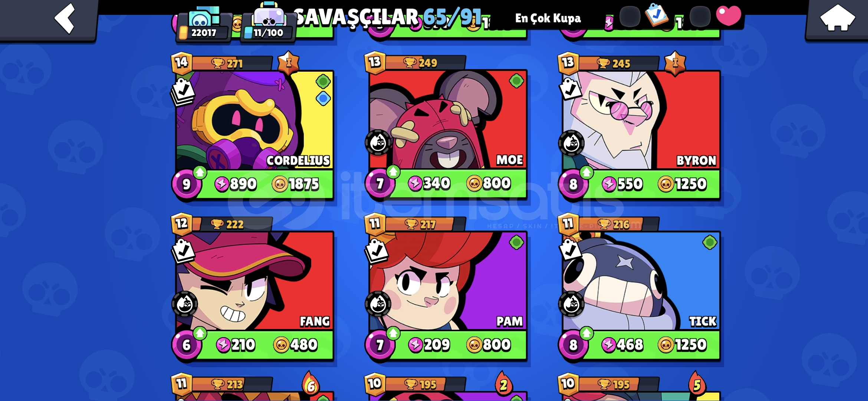
Task: Open the 11/100 power points counter
Action: coord(268,33)
